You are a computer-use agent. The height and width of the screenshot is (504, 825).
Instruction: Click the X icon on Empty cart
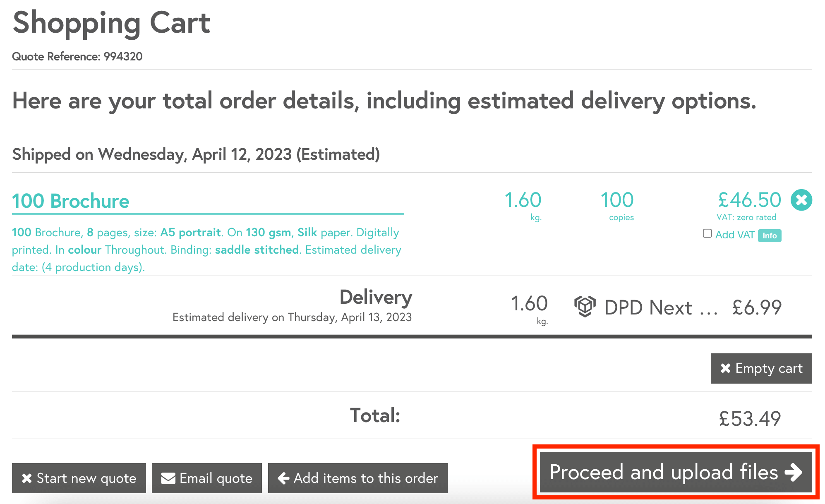click(x=725, y=368)
